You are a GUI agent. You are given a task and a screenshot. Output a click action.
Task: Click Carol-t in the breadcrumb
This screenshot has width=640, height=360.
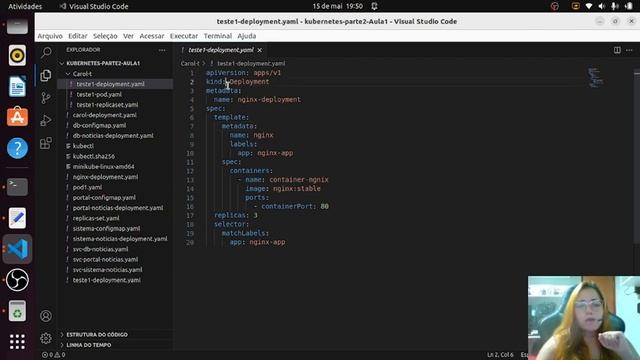pyautogui.click(x=190, y=64)
